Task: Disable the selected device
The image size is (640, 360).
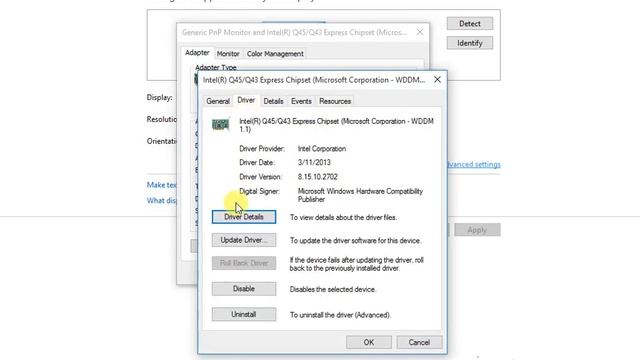Action: pos(244,289)
